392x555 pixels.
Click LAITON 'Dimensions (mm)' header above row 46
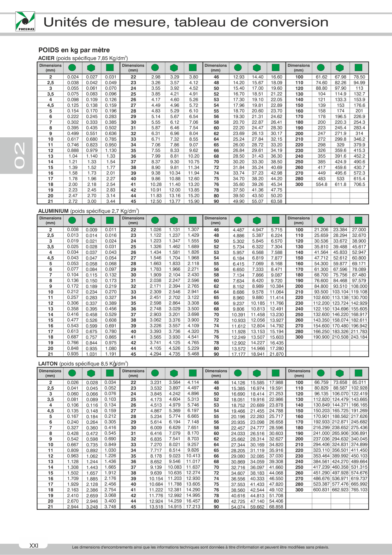coord(216,373)
